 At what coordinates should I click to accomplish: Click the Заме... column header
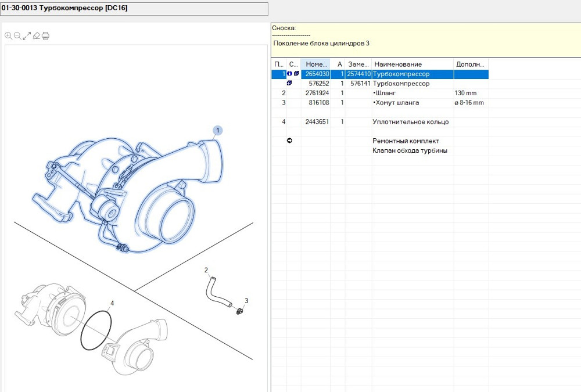pyautogui.click(x=357, y=64)
